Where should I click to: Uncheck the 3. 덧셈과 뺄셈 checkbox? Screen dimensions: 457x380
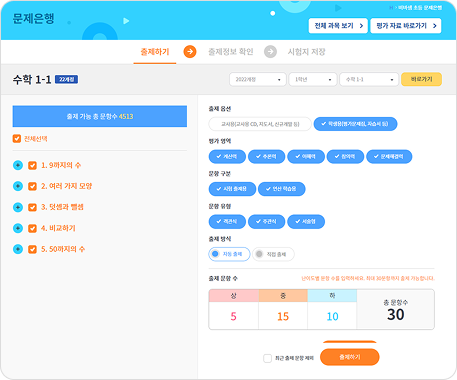click(x=32, y=207)
